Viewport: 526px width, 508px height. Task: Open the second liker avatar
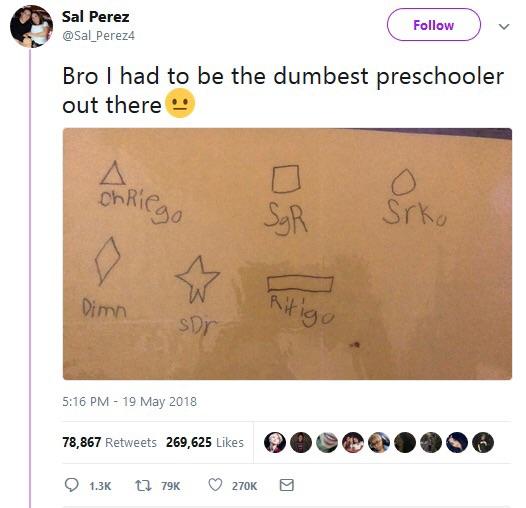point(301,442)
